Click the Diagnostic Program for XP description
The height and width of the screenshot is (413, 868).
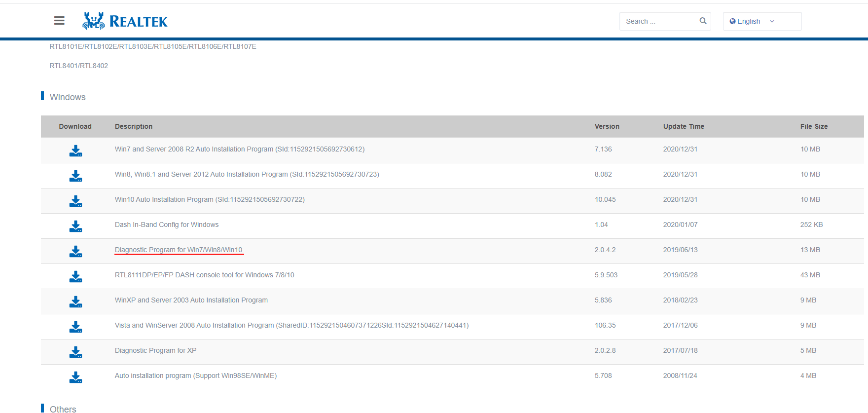(x=155, y=350)
